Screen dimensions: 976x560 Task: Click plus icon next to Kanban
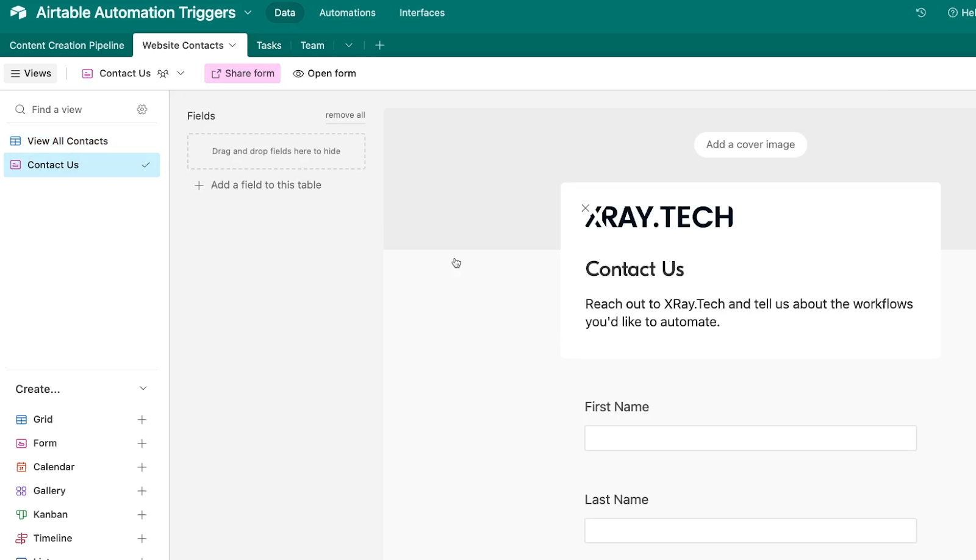(142, 515)
